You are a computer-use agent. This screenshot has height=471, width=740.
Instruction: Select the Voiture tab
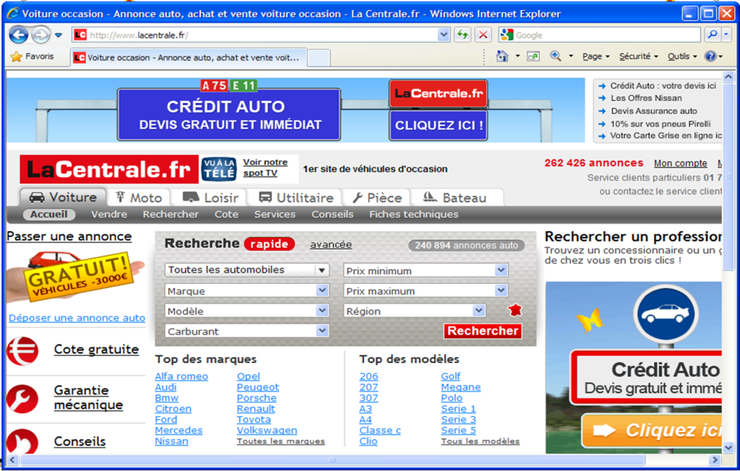63,197
